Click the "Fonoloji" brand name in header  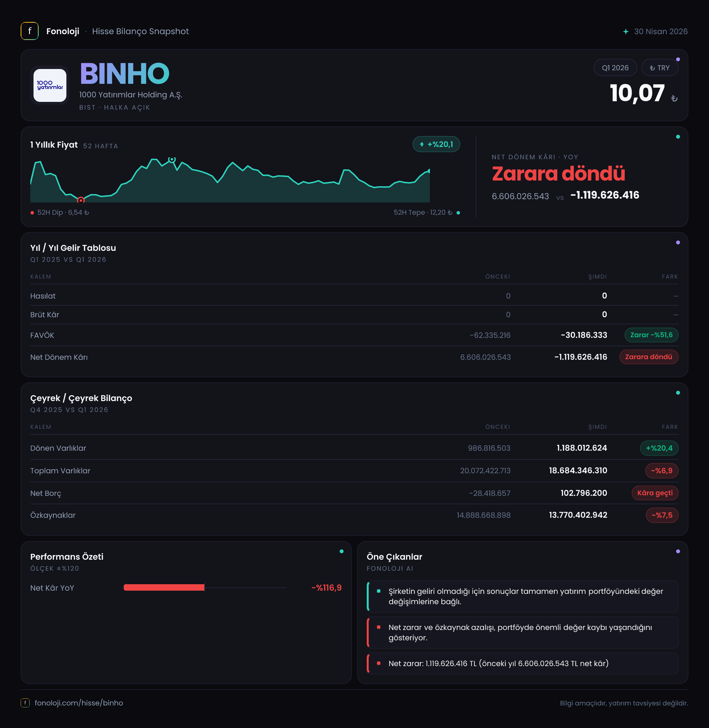(63, 31)
